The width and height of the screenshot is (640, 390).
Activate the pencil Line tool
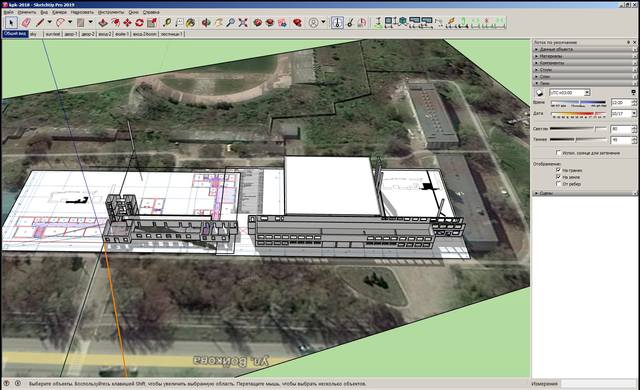click(x=40, y=22)
